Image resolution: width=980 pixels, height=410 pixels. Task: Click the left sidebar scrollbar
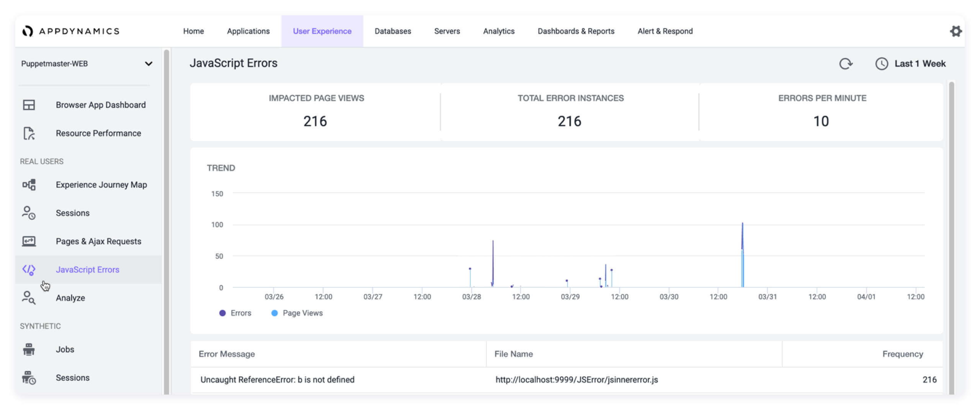pyautogui.click(x=166, y=221)
